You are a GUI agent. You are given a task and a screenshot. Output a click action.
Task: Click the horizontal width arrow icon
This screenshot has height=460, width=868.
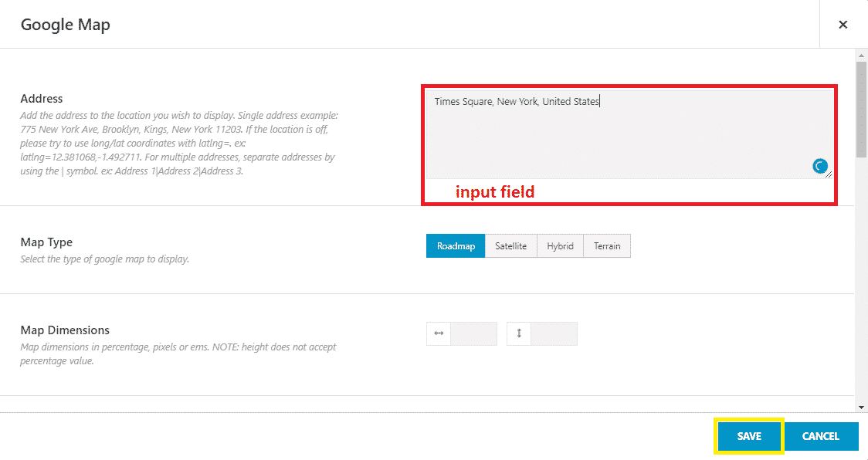coord(439,333)
